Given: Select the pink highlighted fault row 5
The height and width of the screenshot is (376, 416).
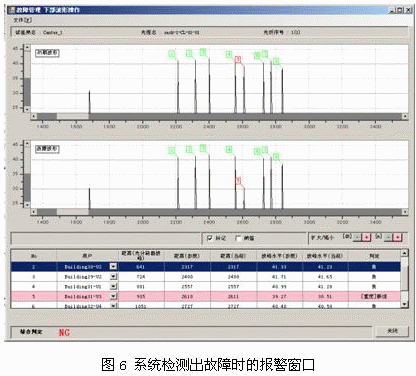Looking at the screenshot, I should point(206,296).
